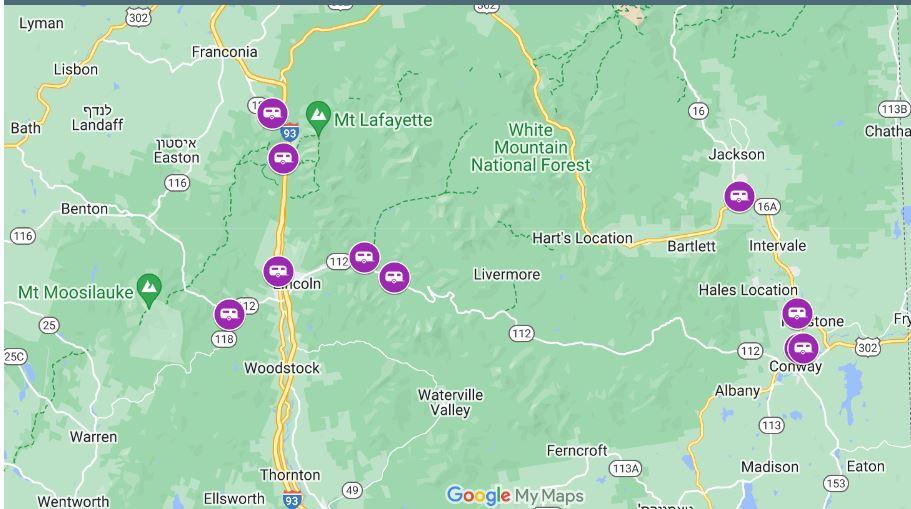Click the Woodstock town label

click(282, 368)
